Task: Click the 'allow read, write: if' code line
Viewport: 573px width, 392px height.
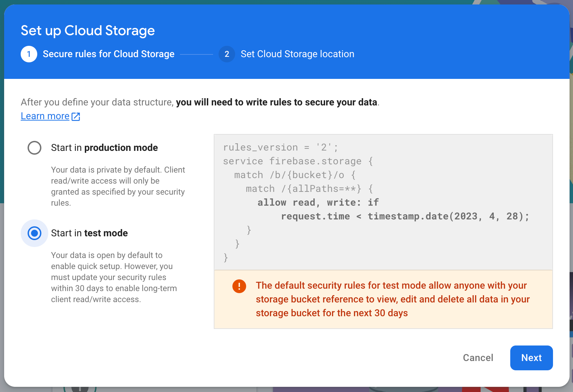Action: click(318, 203)
